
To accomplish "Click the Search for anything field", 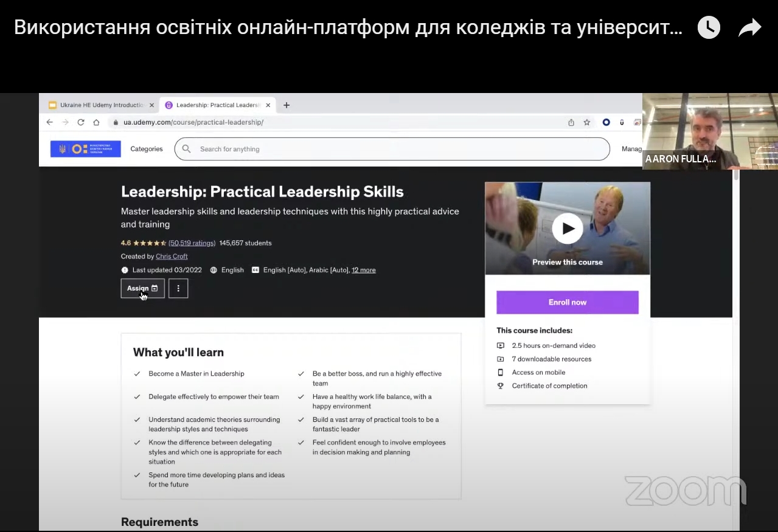I will coord(392,149).
